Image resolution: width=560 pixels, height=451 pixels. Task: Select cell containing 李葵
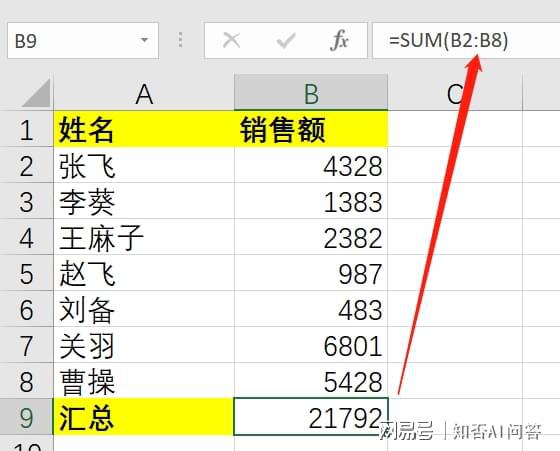point(144,201)
